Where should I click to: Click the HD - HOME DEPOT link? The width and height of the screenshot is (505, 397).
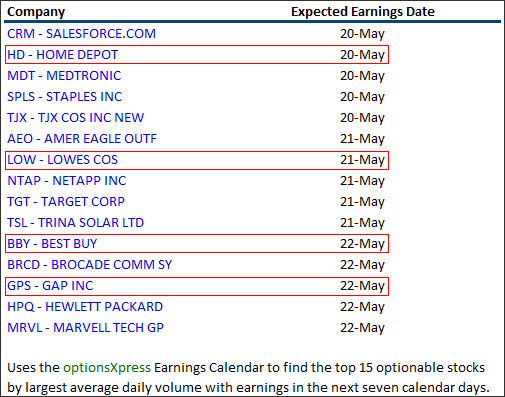pos(63,55)
